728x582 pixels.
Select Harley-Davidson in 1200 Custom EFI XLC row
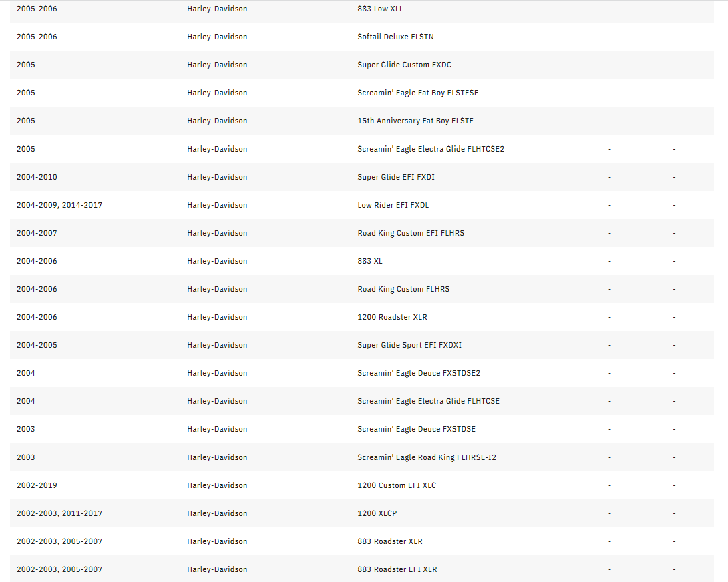click(217, 485)
